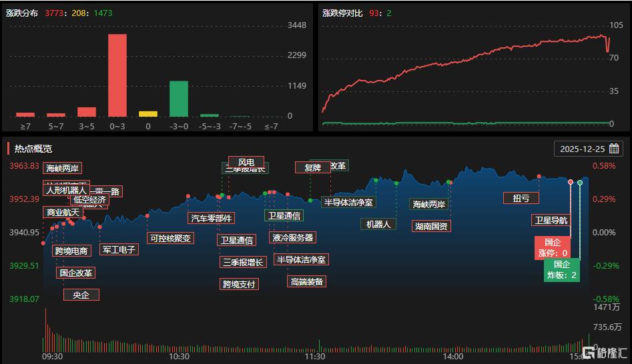Select the yellow flat-stocks bar at 0
This screenshot has width=632, height=364.
tap(148, 113)
